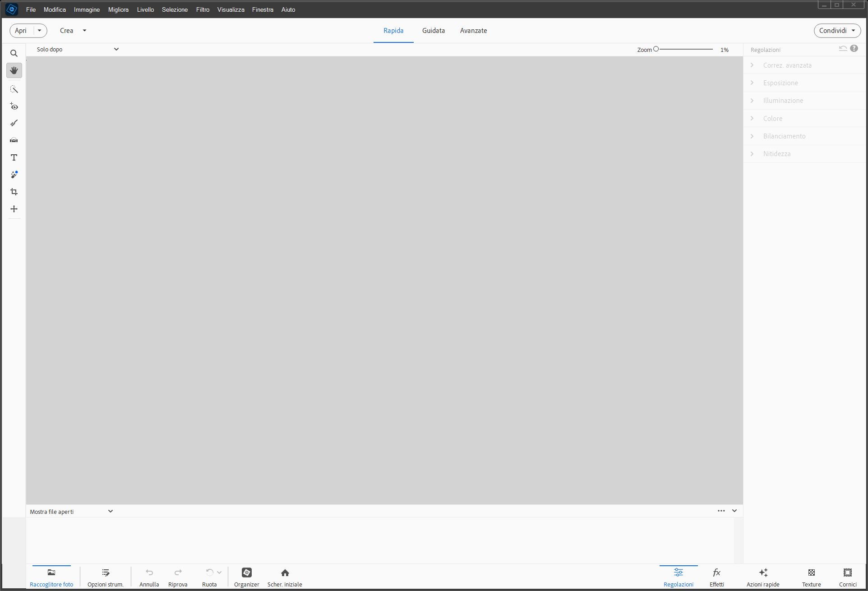Open the Condividi share dropdown
Viewport: 868px width, 591px height.
(x=837, y=31)
